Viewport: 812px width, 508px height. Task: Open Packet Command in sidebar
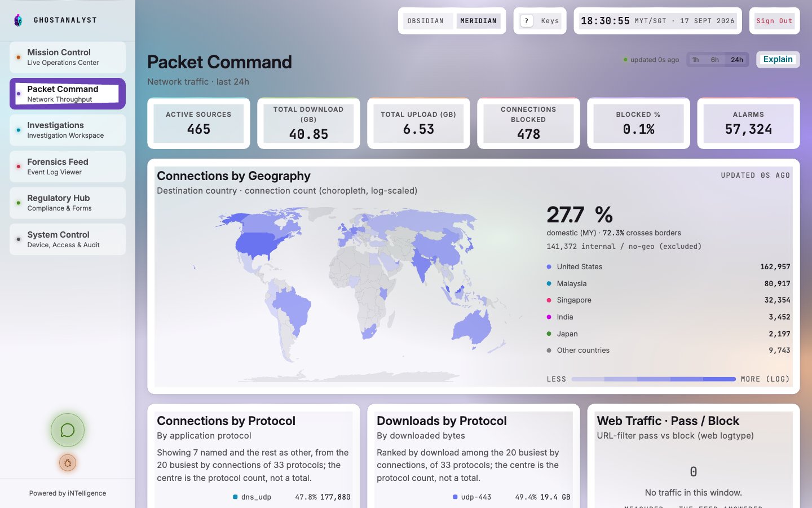(68, 94)
